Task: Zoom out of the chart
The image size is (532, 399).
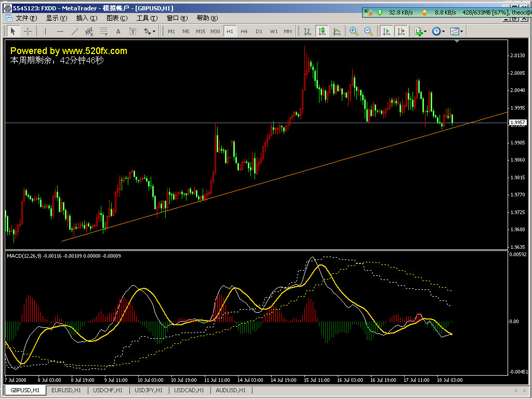Action: coord(368,31)
